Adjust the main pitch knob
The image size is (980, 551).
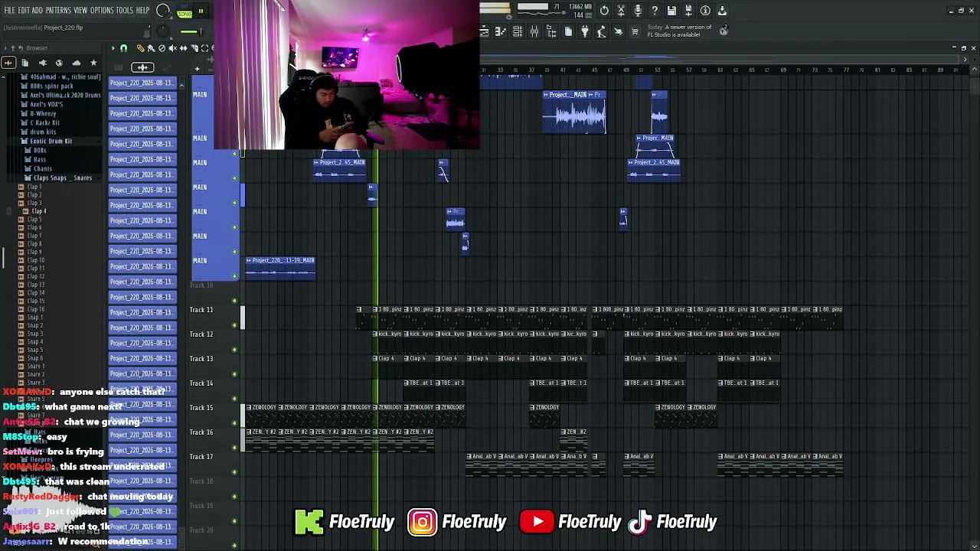point(162,31)
